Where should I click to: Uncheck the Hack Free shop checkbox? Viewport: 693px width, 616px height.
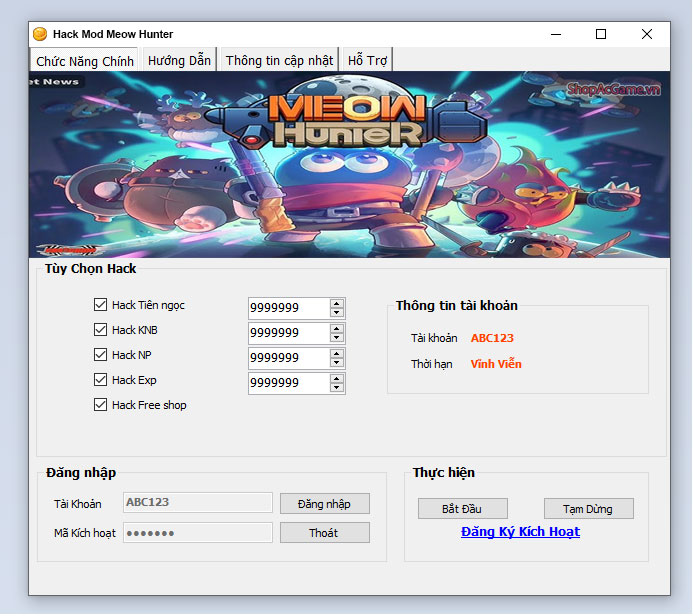[x=100, y=405]
